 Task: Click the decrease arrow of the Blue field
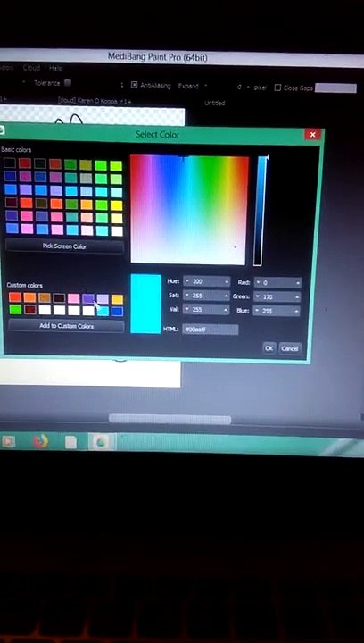tap(258, 311)
